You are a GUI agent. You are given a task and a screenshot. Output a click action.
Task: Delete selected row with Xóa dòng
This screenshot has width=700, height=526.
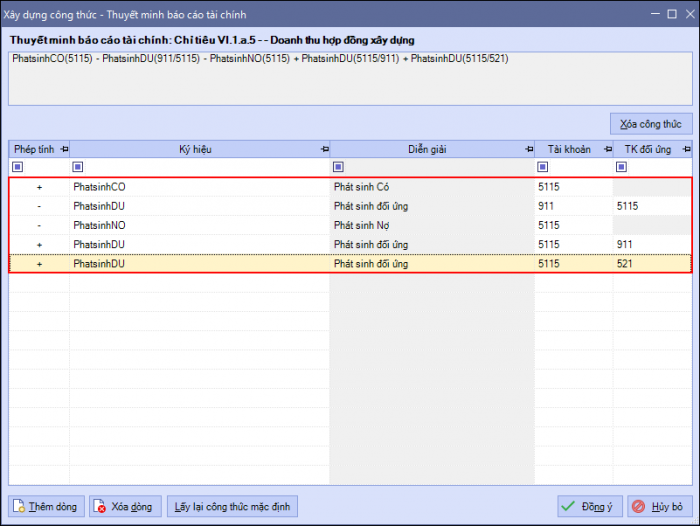point(125,507)
